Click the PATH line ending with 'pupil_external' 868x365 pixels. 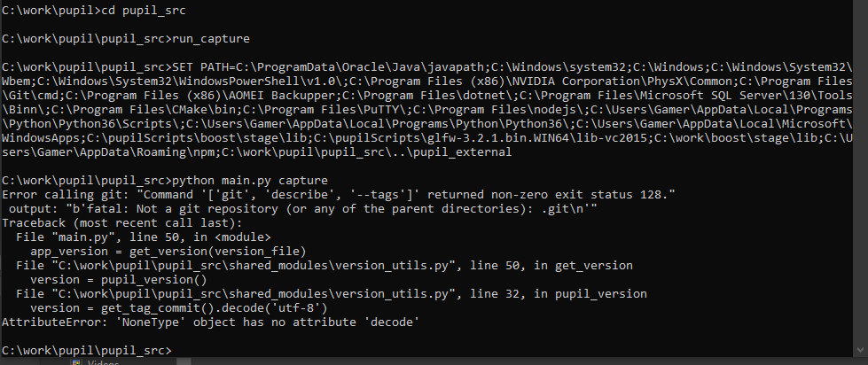click(257, 152)
